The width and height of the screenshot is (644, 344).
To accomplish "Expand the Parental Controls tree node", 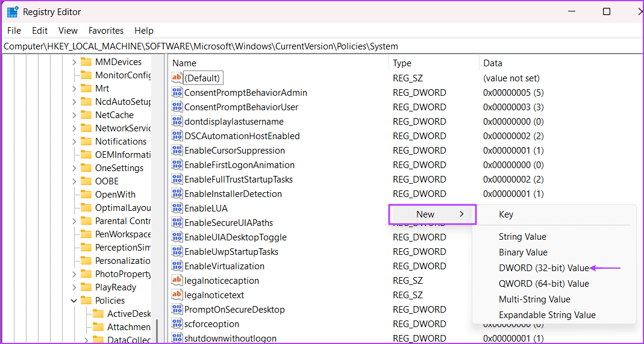I will [74, 221].
